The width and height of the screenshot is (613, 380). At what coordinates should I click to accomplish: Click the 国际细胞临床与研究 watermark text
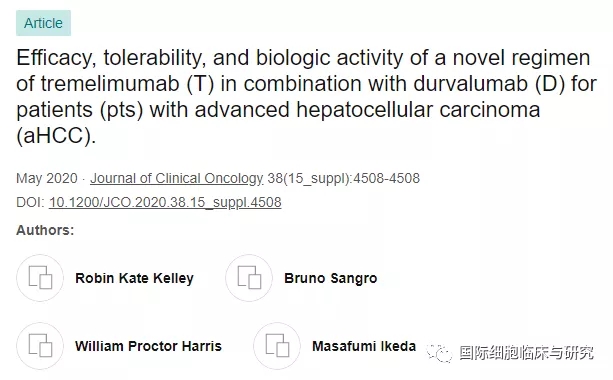tap(527, 353)
